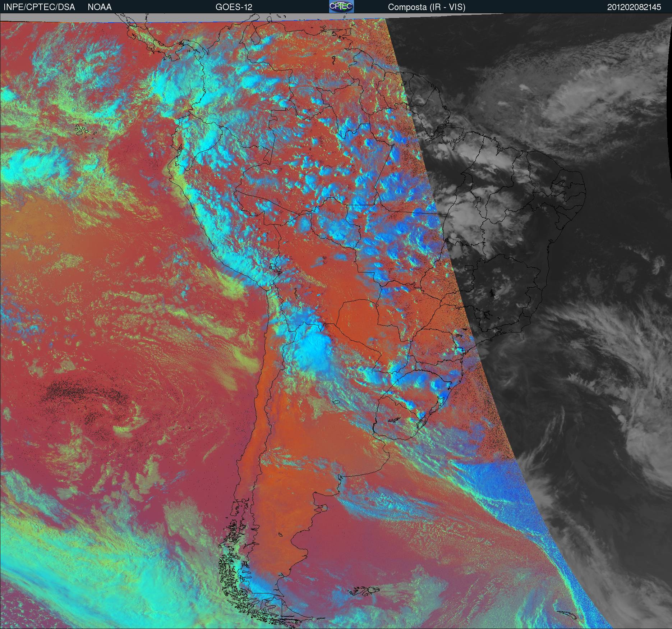Click the Composta (IR - VIS) title
The image size is (672, 629).
427,8
